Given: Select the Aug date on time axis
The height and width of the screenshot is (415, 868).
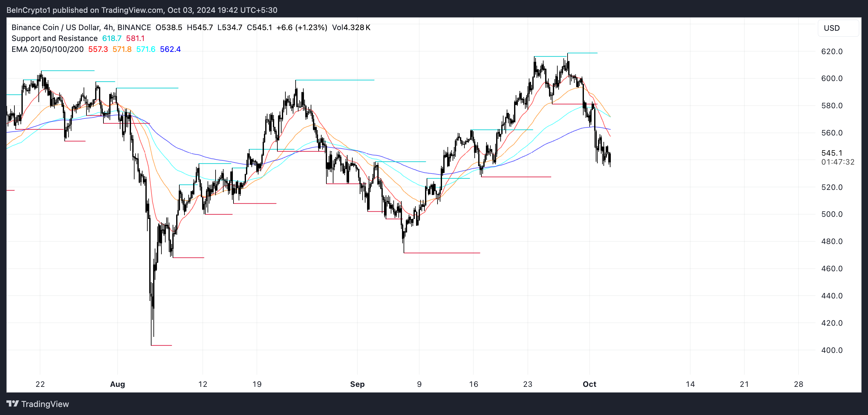Looking at the screenshot, I should point(117,384).
